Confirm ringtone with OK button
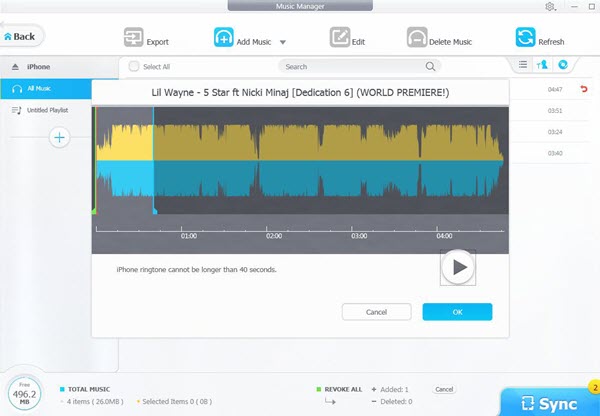Screen dimensions: 600x416 point(457,312)
